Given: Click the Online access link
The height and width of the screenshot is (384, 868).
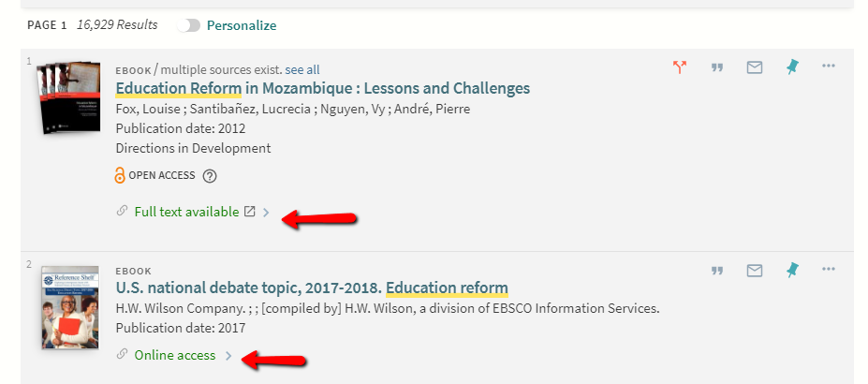Looking at the screenshot, I should pos(175,355).
